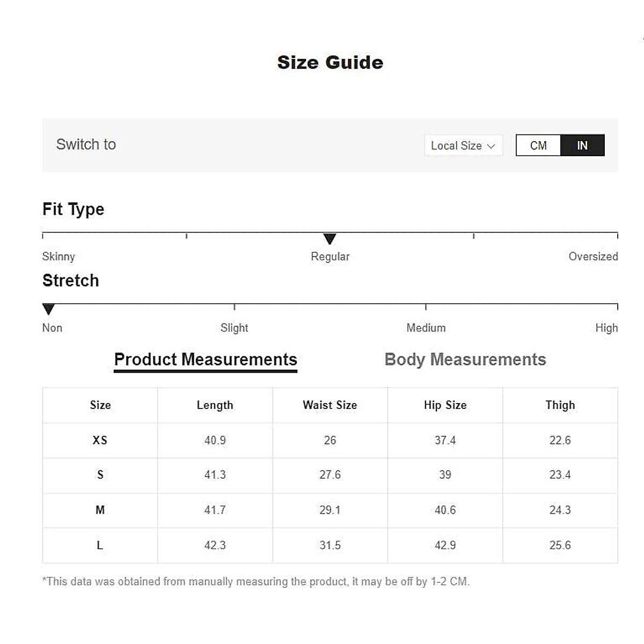Image resolution: width=644 pixels, height=644 pixels.
Task: Click the Medium stretch label
Action: [x=426, y=328]
